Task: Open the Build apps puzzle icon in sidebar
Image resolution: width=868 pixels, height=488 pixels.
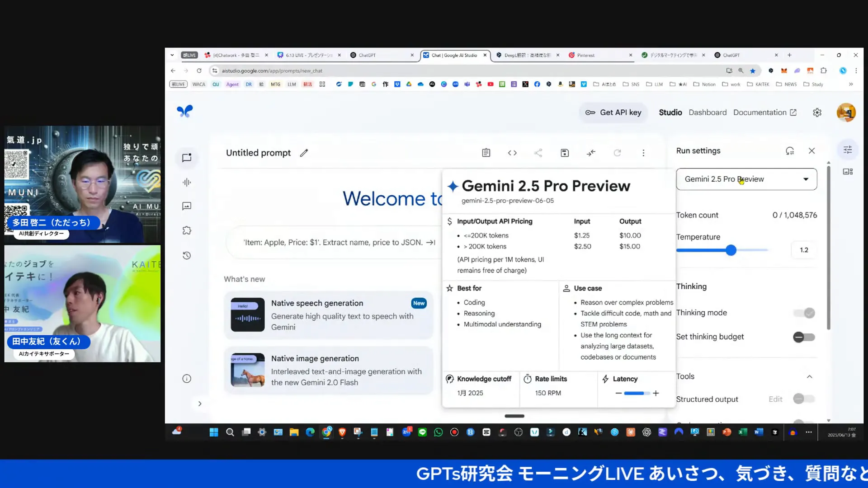Action: click(x=187, y=230)
